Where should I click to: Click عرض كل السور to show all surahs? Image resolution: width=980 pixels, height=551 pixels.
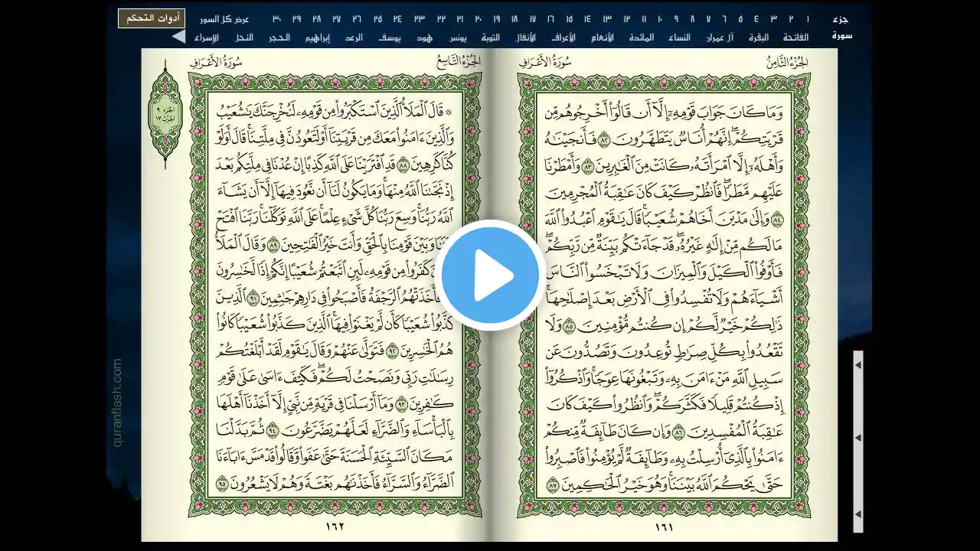[x=224, y=18]
